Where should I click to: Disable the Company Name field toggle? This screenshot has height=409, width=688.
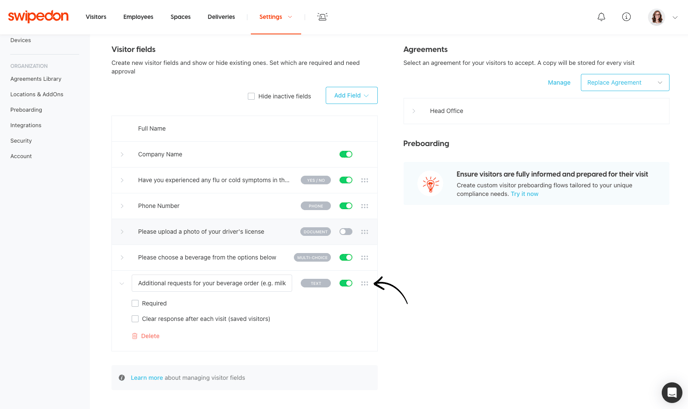point(345,155)
